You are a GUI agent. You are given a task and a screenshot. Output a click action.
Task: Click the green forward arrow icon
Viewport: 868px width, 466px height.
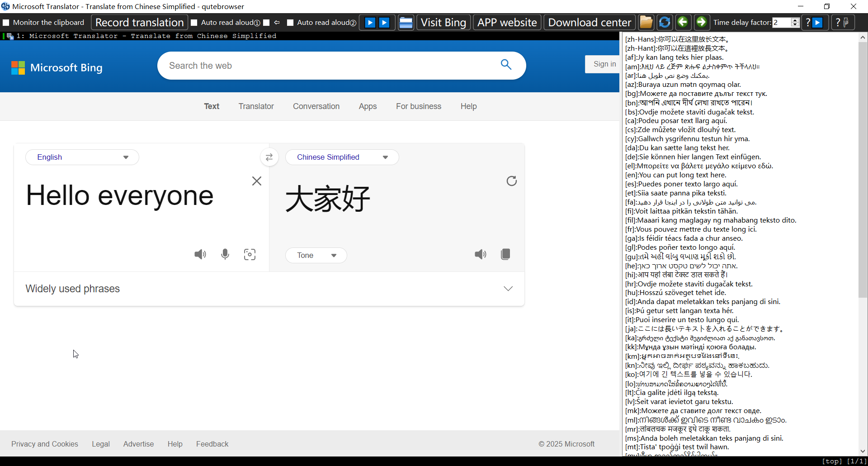701,22
